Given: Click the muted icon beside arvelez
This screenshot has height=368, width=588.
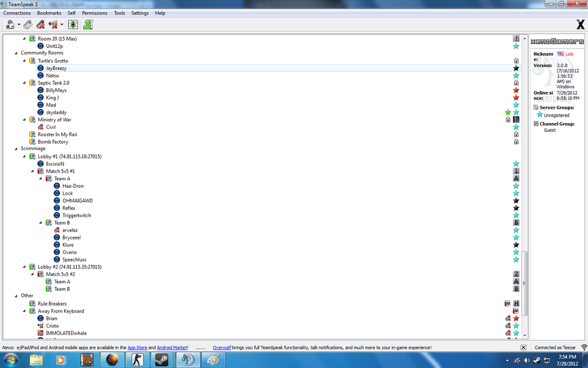Looking at the screenshot, I should 57,230.
